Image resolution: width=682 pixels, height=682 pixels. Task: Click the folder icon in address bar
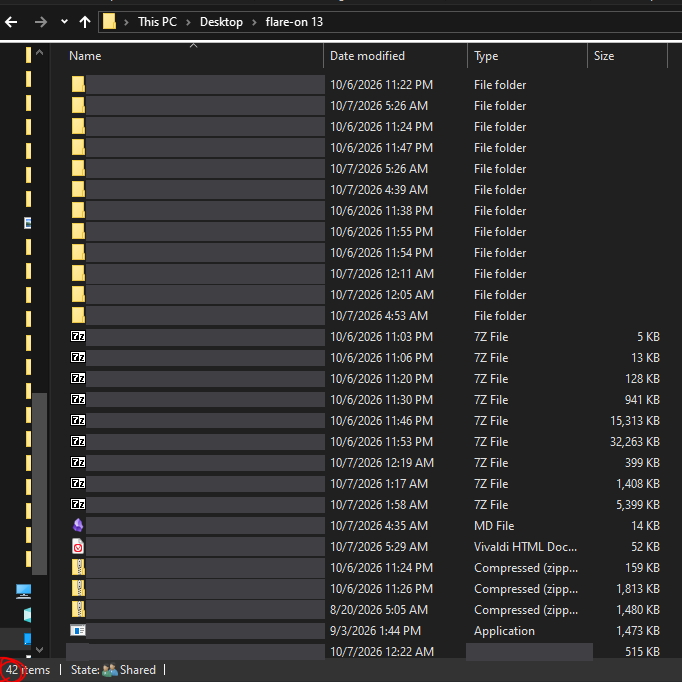(109, 21)
